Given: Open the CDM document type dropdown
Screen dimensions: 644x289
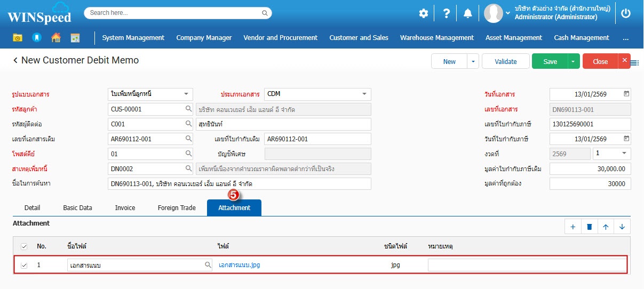Looking at the screenshot, I should (x=364, y=94).
